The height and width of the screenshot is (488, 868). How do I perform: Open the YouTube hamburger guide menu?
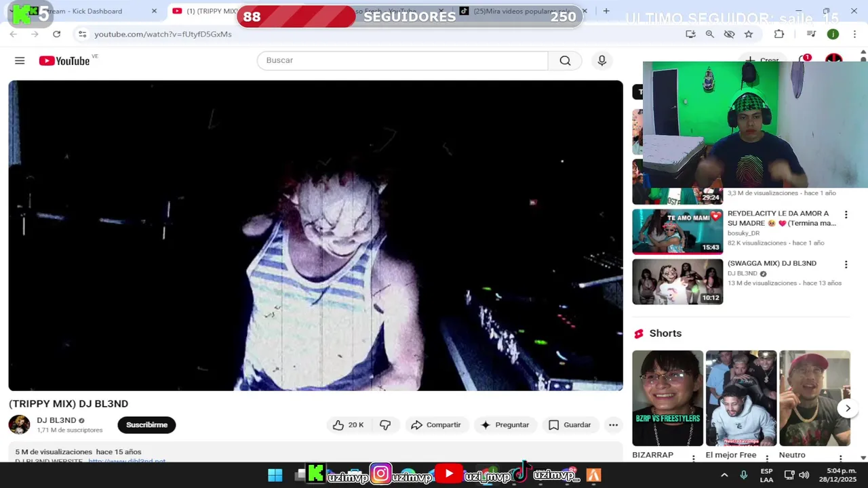coord(20,60)
